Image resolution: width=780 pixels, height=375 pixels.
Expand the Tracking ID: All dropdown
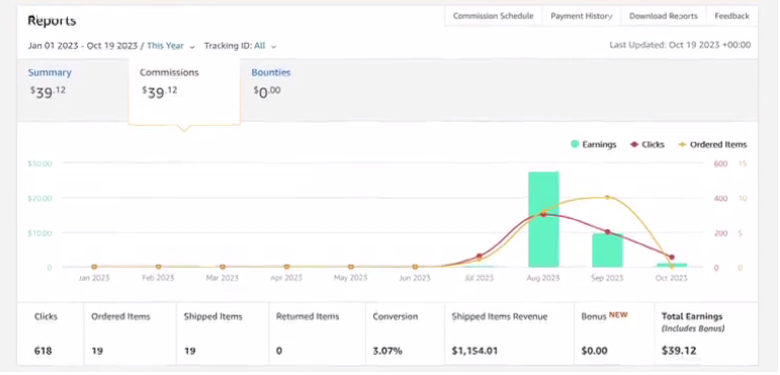[x=240, y=46]
